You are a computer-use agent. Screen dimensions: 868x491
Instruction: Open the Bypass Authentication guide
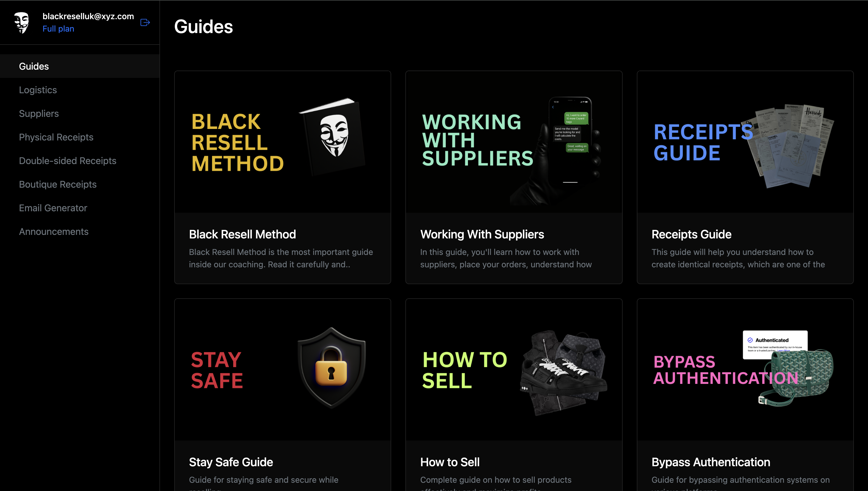click(745, 388)
